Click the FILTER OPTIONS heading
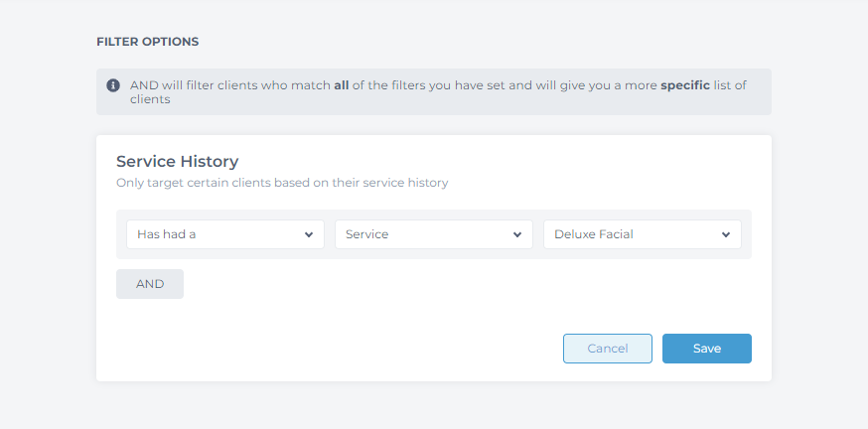Viewport: 868px width, 429px height. point(148,42)
